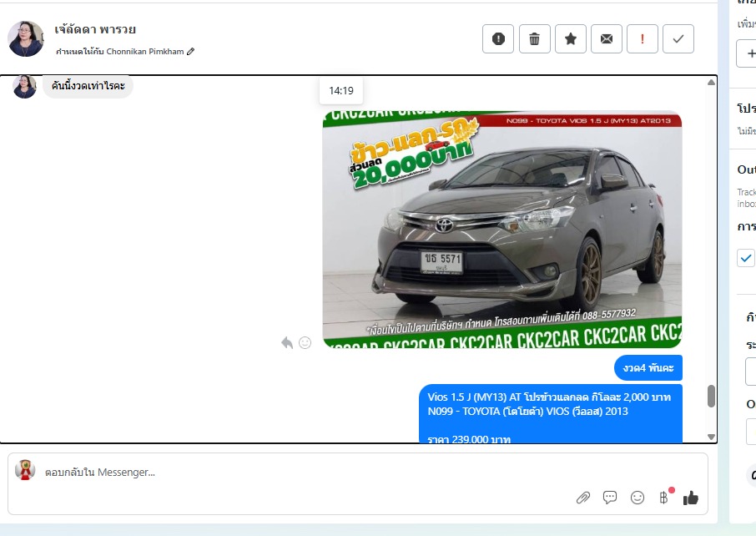The height and width of the screenshot is (536, 756).
Task: Click the small customer avatar beside the message
Action: [x=24, y=87]
